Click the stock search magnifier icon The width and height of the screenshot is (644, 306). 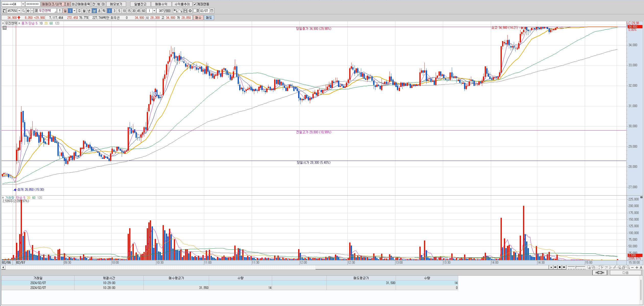coord(23,11)
